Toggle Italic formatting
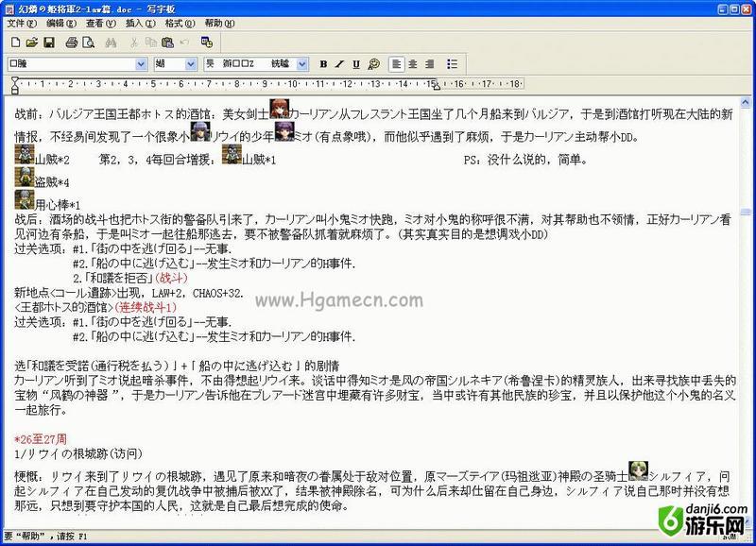The width and height of the screenshot is (756, 546). click(x=339, y=64)
